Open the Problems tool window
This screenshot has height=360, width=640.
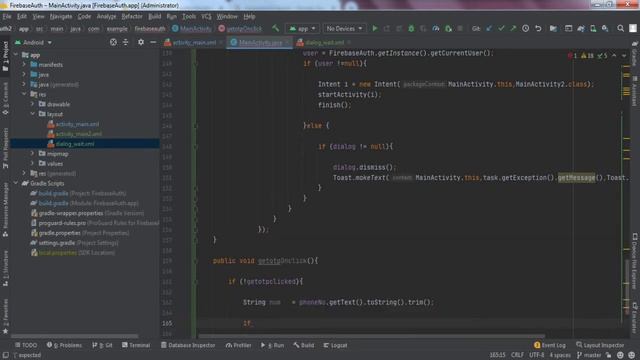[x=64, y=345]
